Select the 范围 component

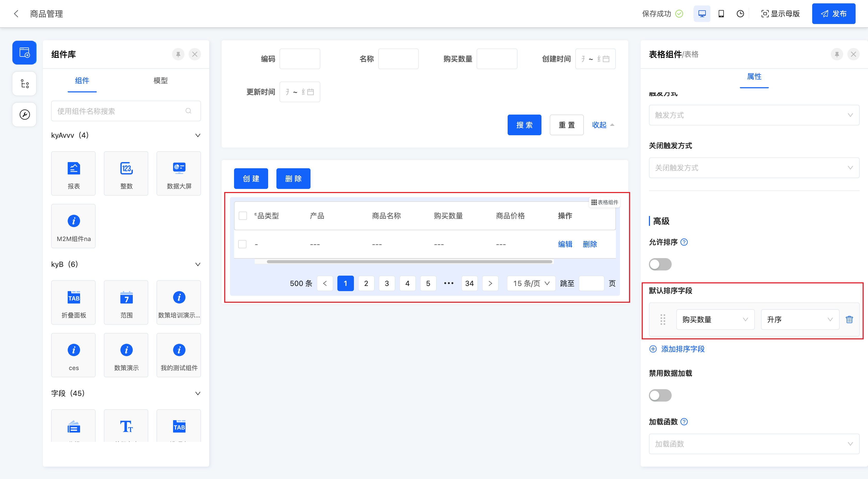pos(126,302)
